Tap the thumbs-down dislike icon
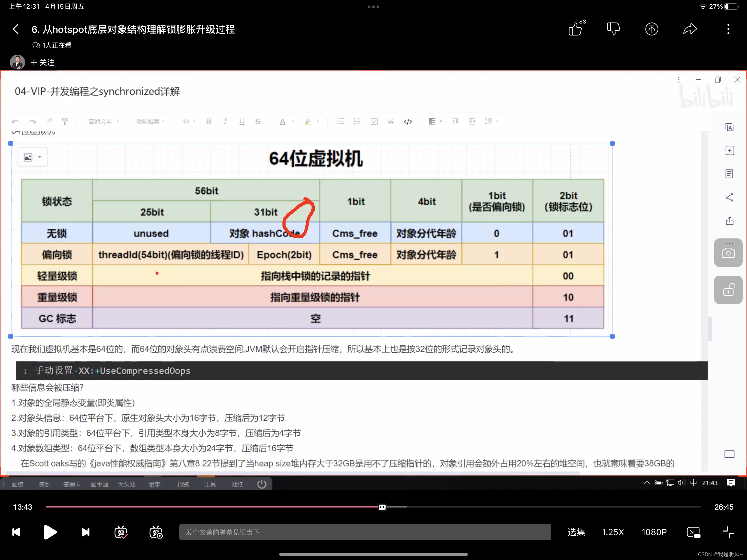Viewport: 747px width, 560px height. click(613, 29)
